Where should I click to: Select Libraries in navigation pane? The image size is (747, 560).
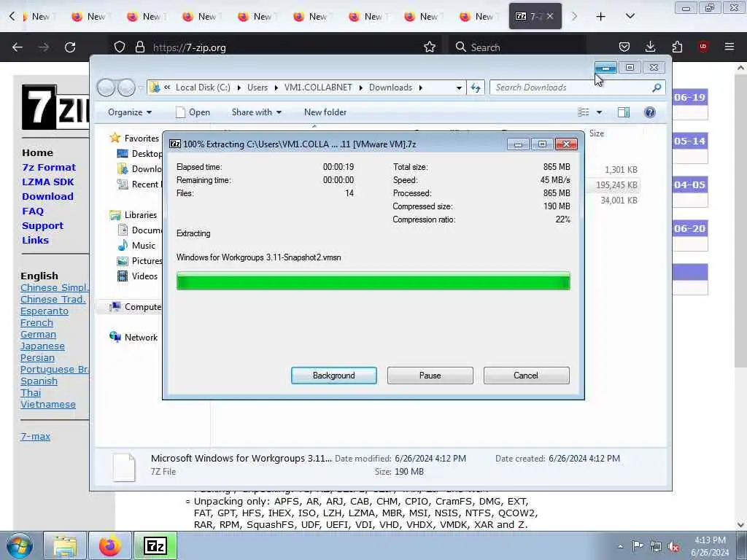(x=141, y=215)
